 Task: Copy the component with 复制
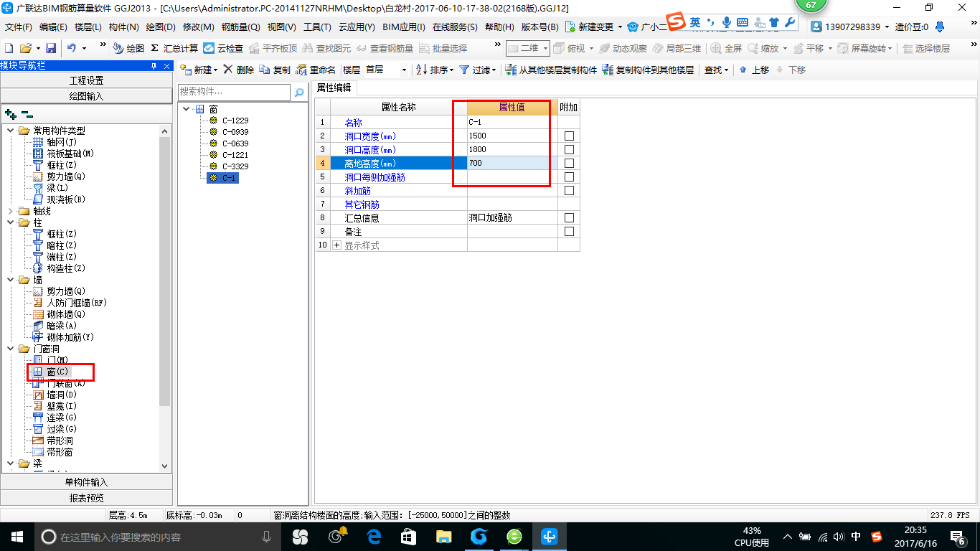click(275, 70)
